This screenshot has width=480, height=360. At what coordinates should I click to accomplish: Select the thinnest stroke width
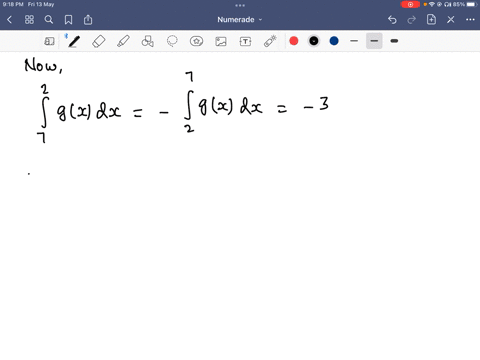pos(354,41)
